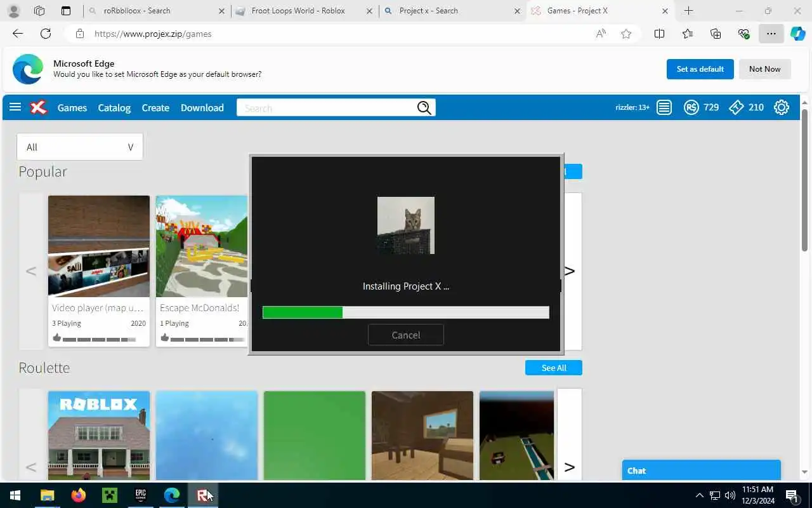Open the ROBLOX house game thumbnail
Viewport: 812px width, 508px height.
point(99,436)
